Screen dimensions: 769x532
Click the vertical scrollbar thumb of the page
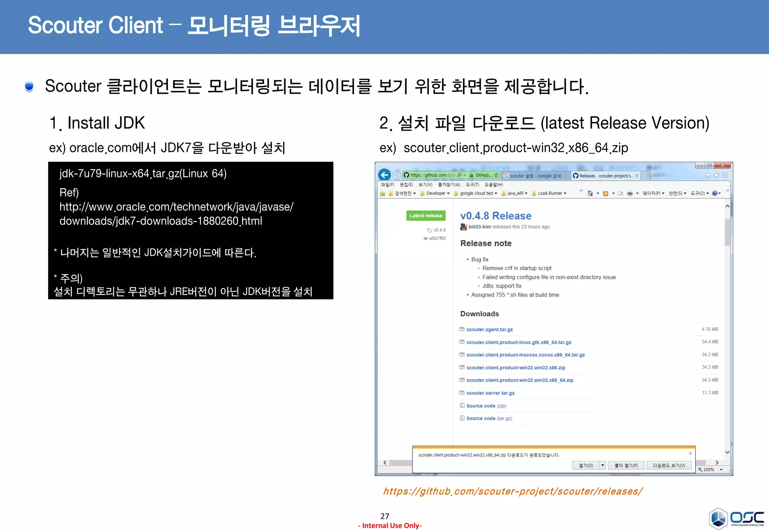pos(727,232)
